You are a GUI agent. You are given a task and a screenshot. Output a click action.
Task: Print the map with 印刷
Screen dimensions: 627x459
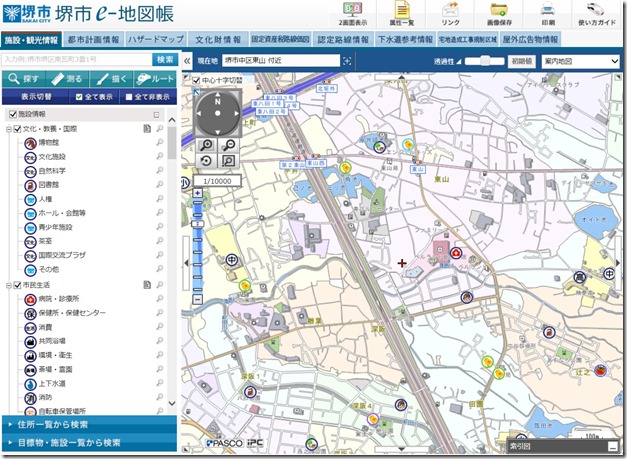coord(547,14)
